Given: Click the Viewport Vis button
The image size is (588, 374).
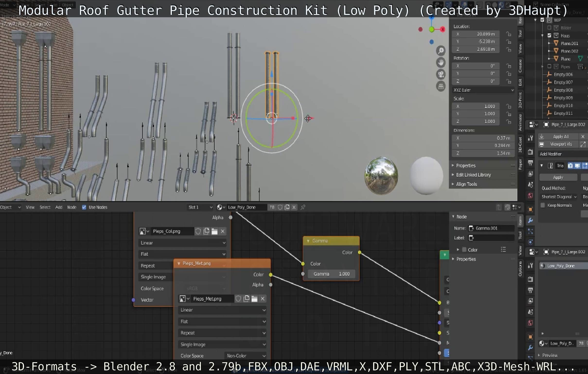Looking at the screenshot, I should pyautogui.click(x=558, y=144).
